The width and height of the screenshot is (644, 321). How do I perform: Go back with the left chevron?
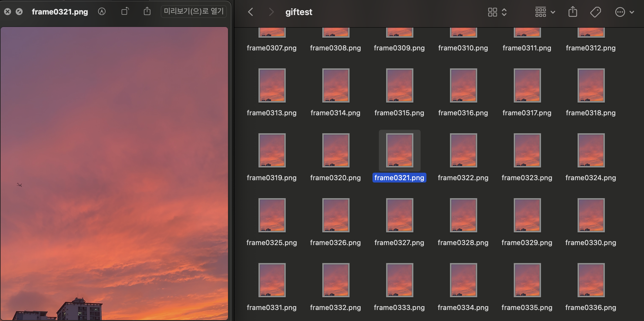[x=251, y=12]
